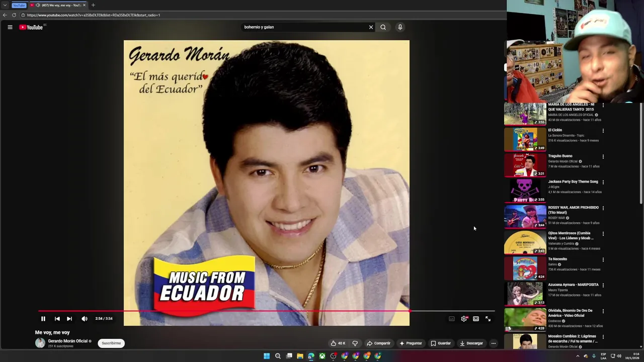The height and width of the screenshot is (362, 644).
Task: Open the browser tab list dropdown
Action: tap(5, 5)
